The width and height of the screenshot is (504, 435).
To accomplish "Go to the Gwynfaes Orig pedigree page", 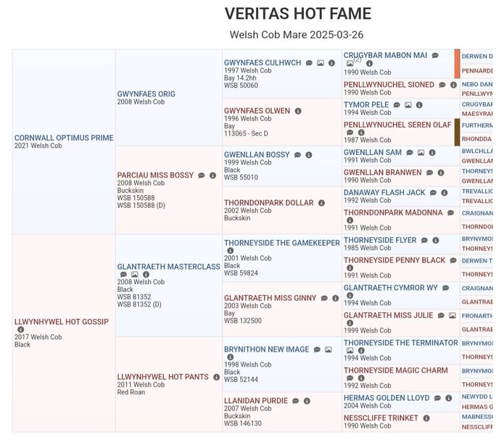I will [146, 94].
